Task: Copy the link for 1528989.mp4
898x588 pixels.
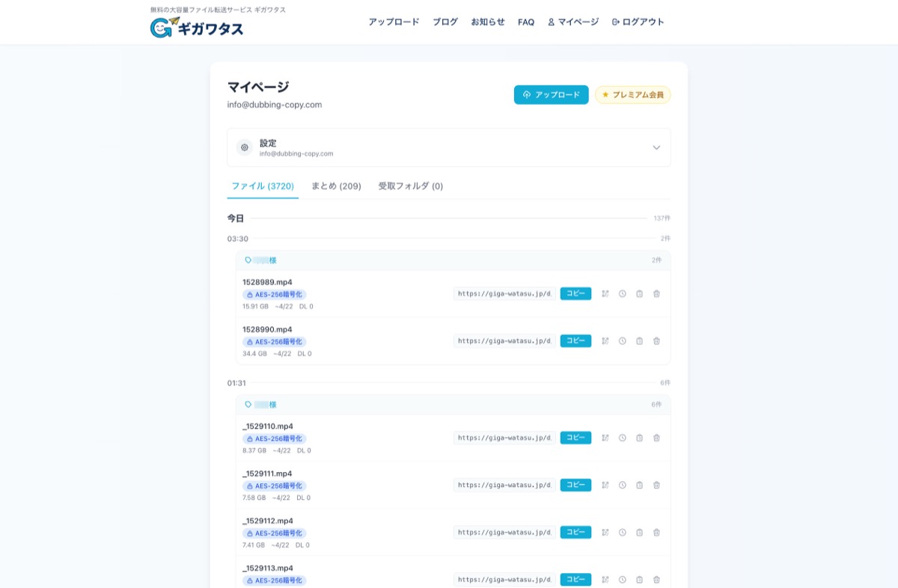Action: (575, 294)
